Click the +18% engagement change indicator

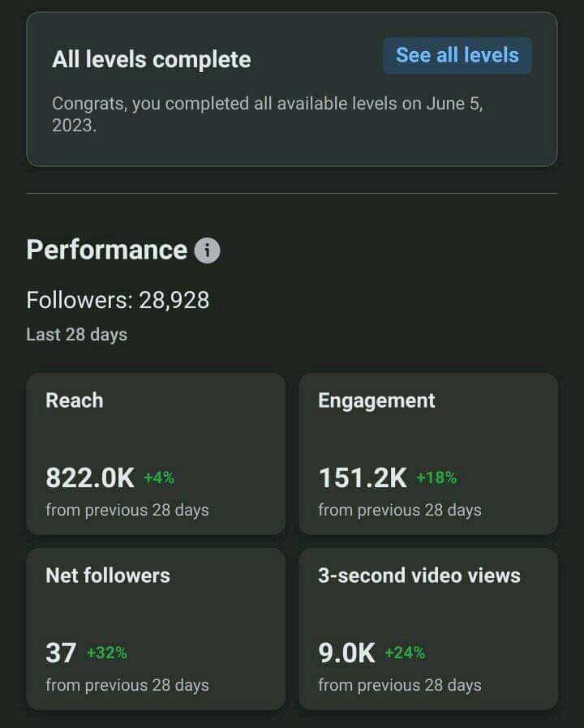[436, 478]
